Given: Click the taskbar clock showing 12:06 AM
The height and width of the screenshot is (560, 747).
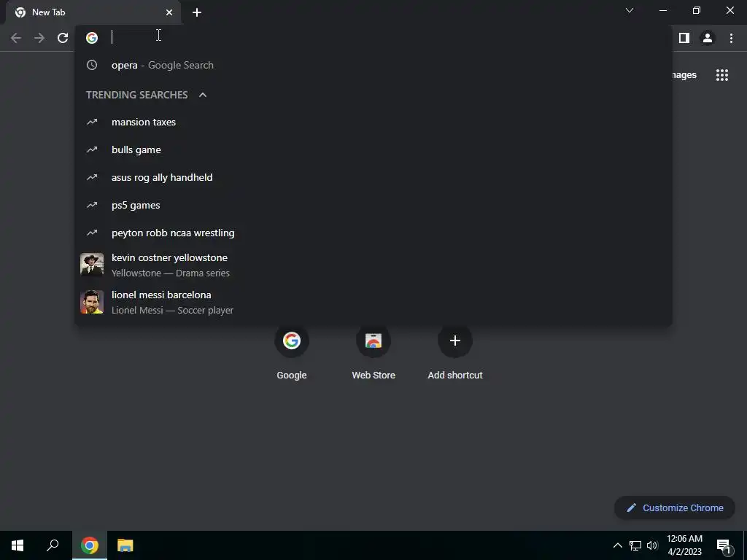Looking at the screenshot, I should [x=684, y=545].
